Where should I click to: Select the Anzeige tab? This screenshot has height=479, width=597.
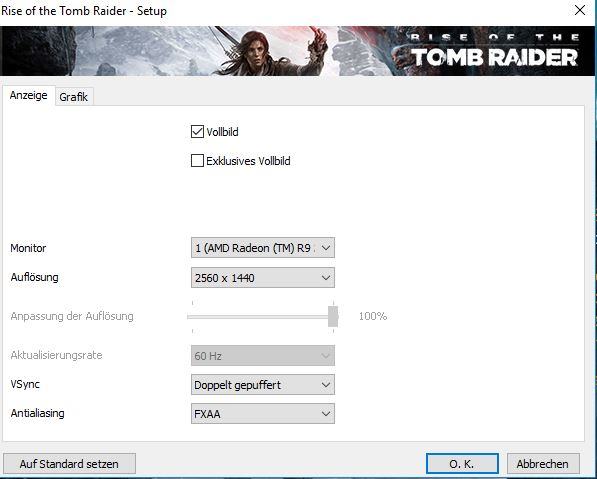pos(29,95)
